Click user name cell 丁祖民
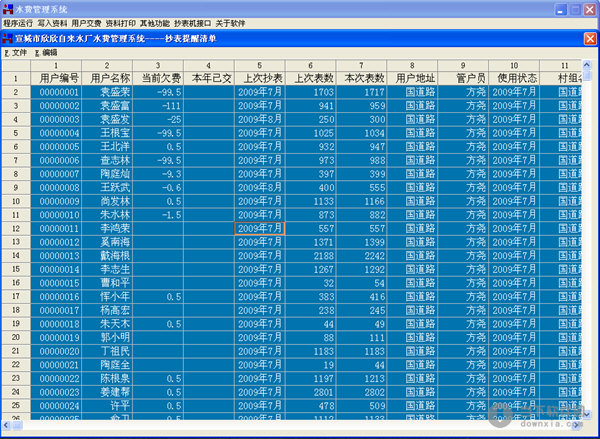 pos(107,351)
